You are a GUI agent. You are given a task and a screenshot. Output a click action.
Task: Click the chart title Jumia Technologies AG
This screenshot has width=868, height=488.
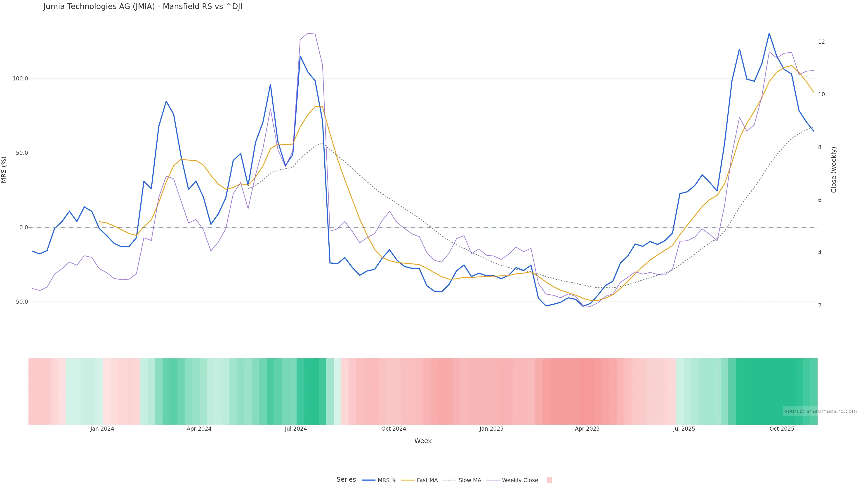click(x=143, y=7)
